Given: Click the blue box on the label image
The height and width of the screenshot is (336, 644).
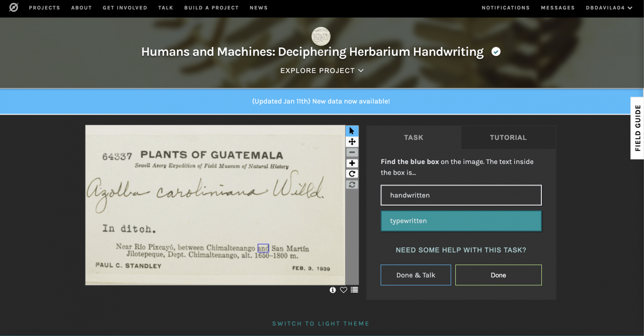Looking at the screenshot, I should click(263, 248).
